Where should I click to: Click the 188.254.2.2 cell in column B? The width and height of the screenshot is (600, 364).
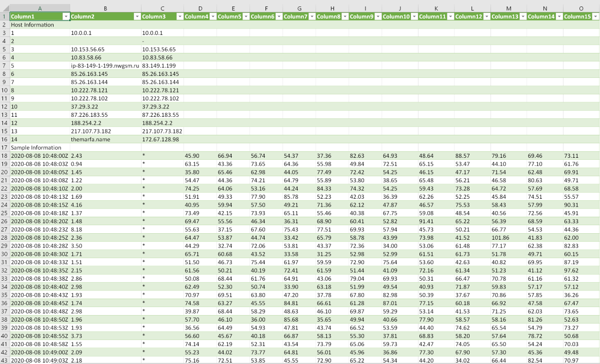105,123
